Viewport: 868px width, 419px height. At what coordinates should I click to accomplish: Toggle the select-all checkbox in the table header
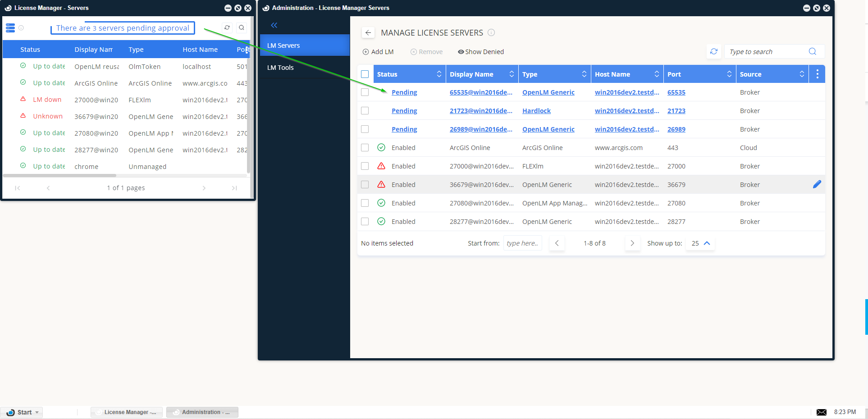(365, 74)
